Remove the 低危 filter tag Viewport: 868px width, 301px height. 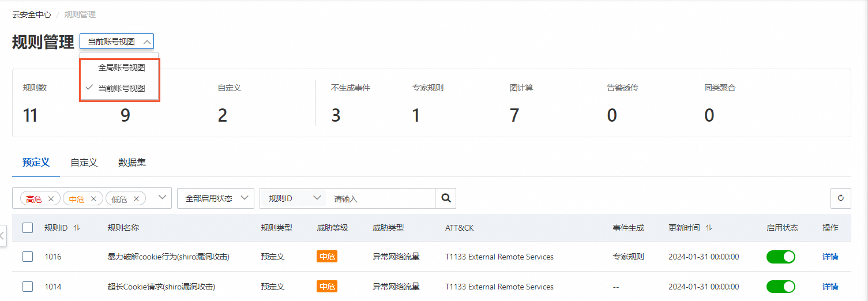[136, 198]
